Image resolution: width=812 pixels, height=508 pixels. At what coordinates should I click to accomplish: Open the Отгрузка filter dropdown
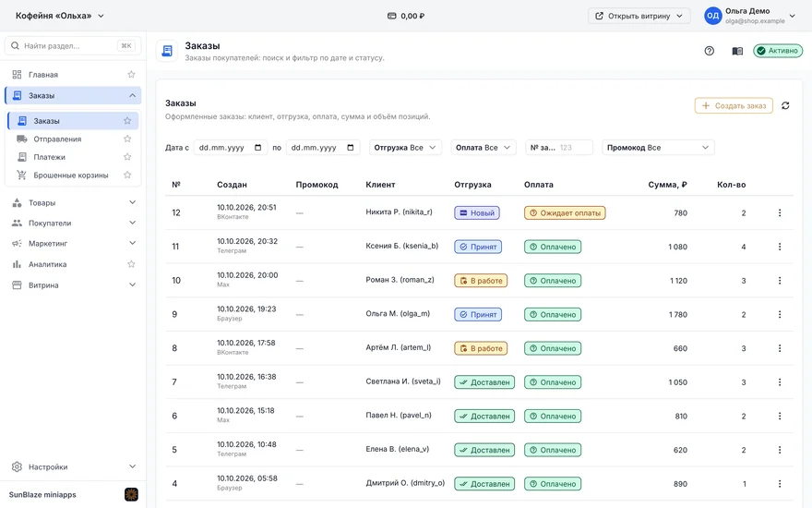click(405, 148)
